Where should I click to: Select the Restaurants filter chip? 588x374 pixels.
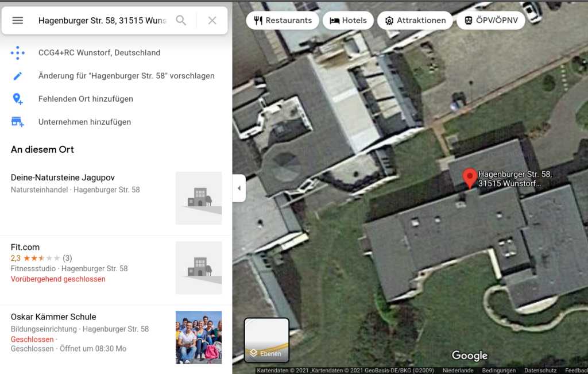283,21
